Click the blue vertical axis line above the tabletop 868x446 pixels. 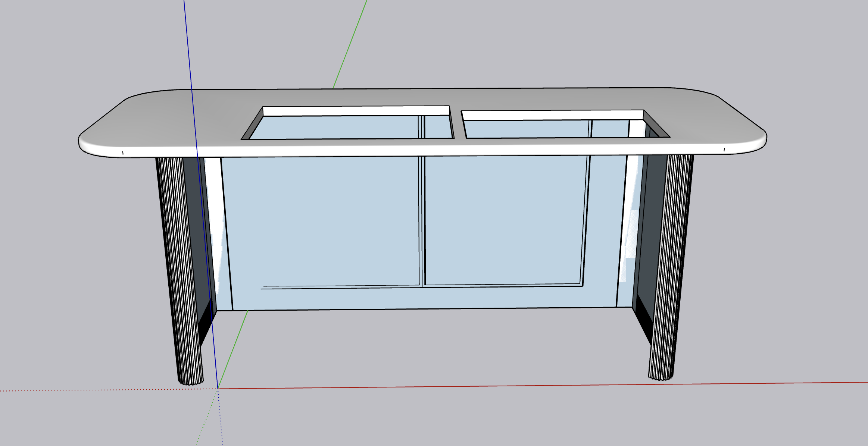pos(188,45)
